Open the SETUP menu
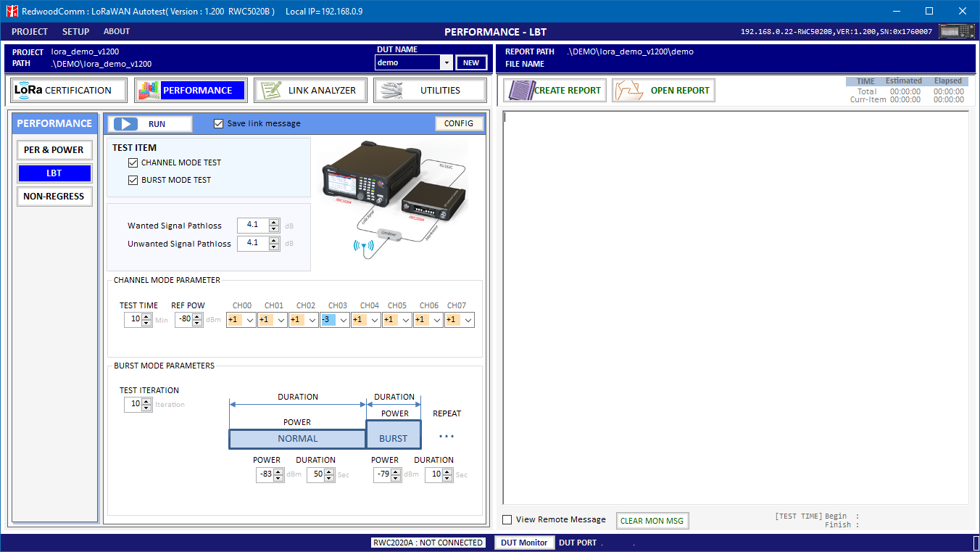The image size is (980, 552). click(x=76, y=32)
